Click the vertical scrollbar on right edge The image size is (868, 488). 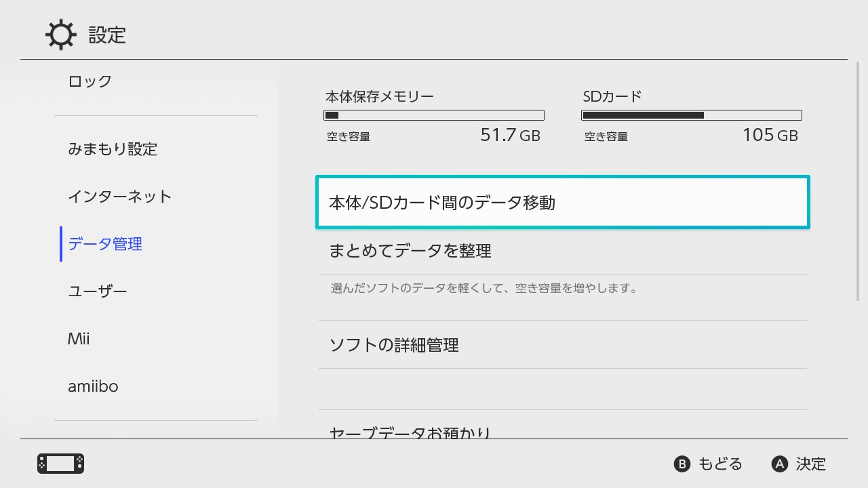pos(858,183)
